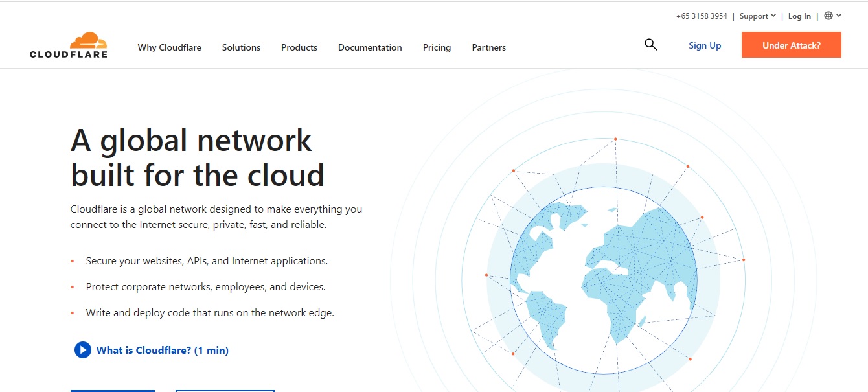The height and width of the screenshot is (392, 868).
Task: Select Pricing in the navigation bar
Action: [x=437, y=47]
